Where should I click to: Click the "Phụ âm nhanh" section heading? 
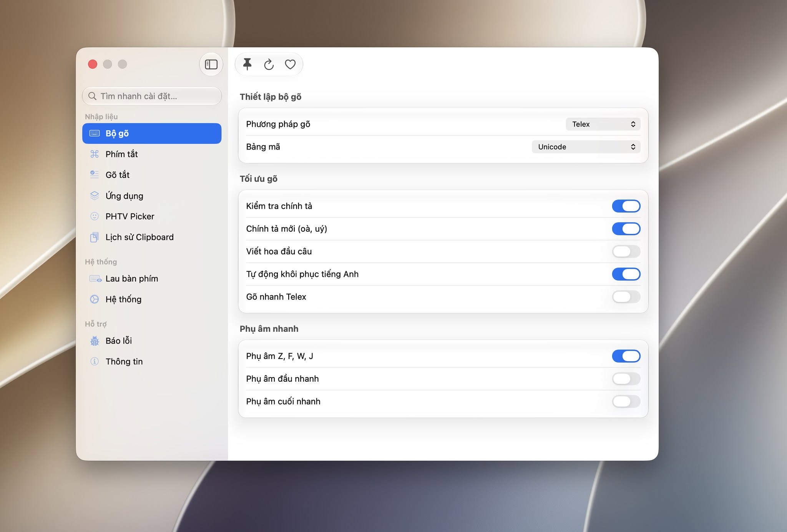pyautogui.click(x=269, y=329)
